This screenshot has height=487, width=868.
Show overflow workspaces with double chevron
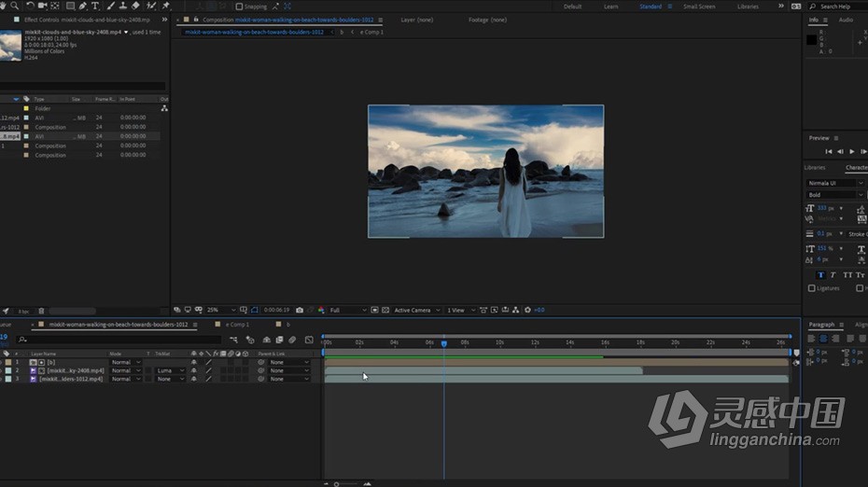pos(780,7)
